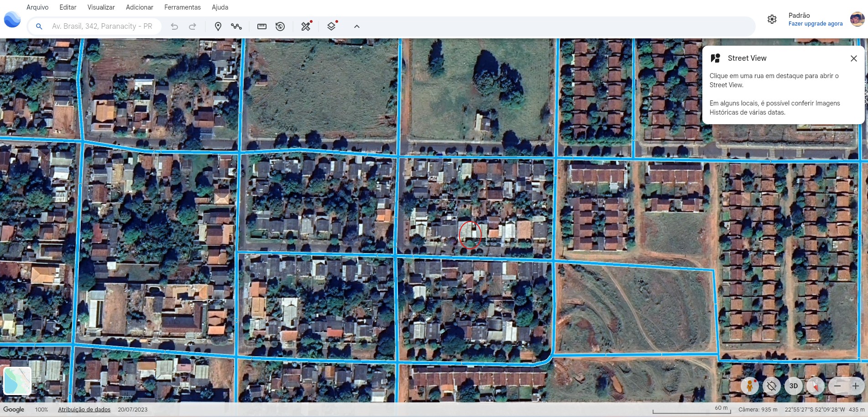Click the Fazer upgrade agora link
The width and height of the screenshot is (868, 417).
[x=815, y=24]
